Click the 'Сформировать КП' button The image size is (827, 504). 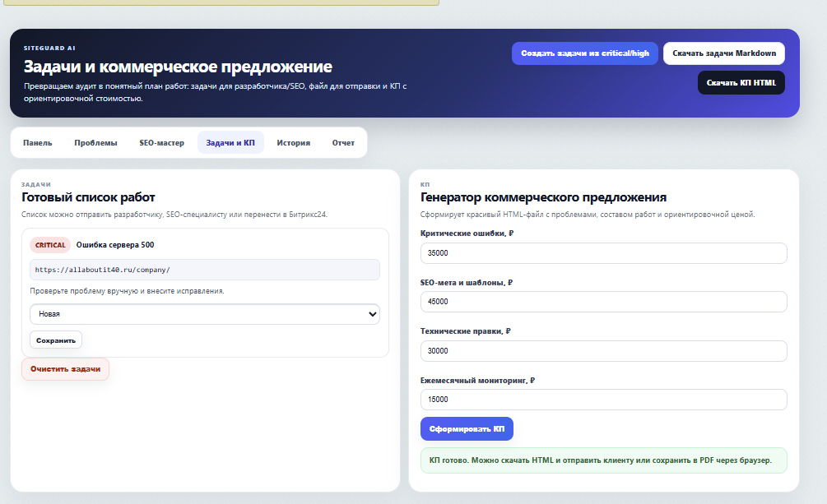[x=467, y=428]
